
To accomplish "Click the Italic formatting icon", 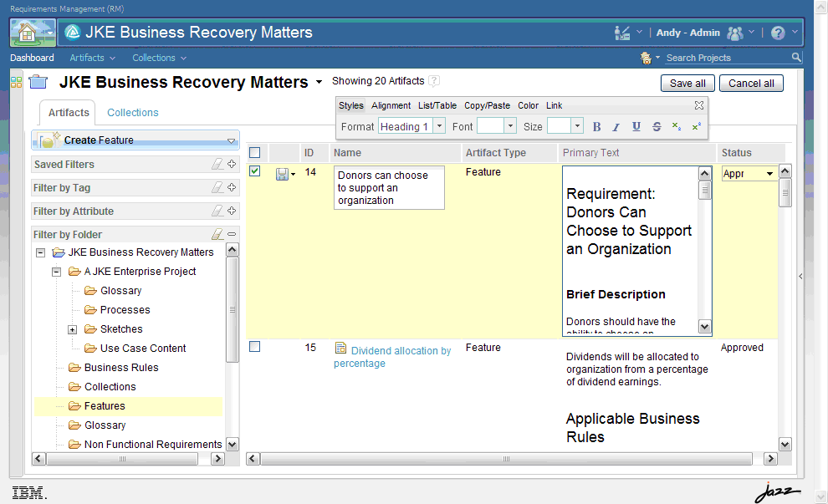I will (616, 127).
